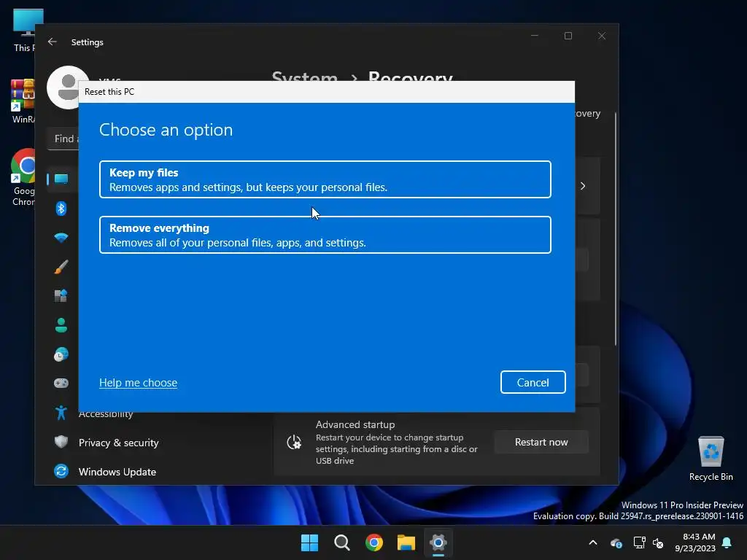Click the network display tray icon
Image resolution: width=747 pixels, height=560 pixels.
tap(639, 542)
